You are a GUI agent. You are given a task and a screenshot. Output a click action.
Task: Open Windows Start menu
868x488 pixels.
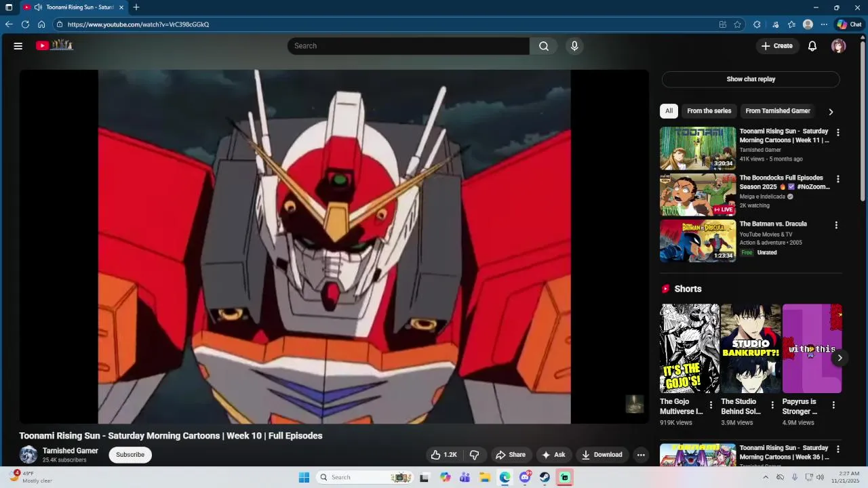[x=304, y=477]
